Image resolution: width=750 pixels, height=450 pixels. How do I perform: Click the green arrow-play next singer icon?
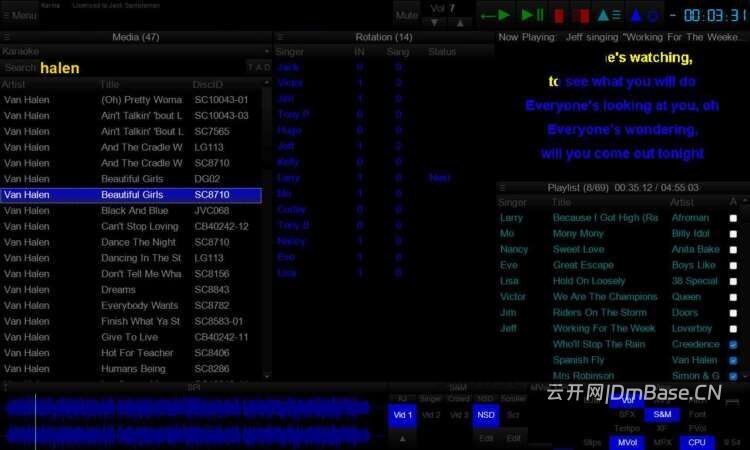496,15
